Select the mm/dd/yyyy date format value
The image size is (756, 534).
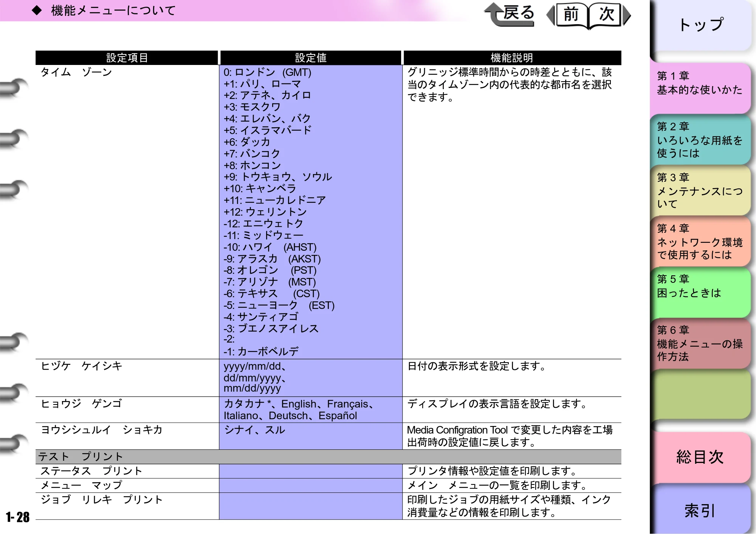(252, 388)
